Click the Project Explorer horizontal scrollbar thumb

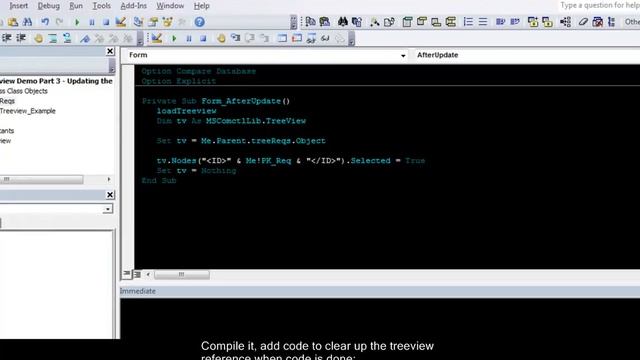click(x=41, y=179)
